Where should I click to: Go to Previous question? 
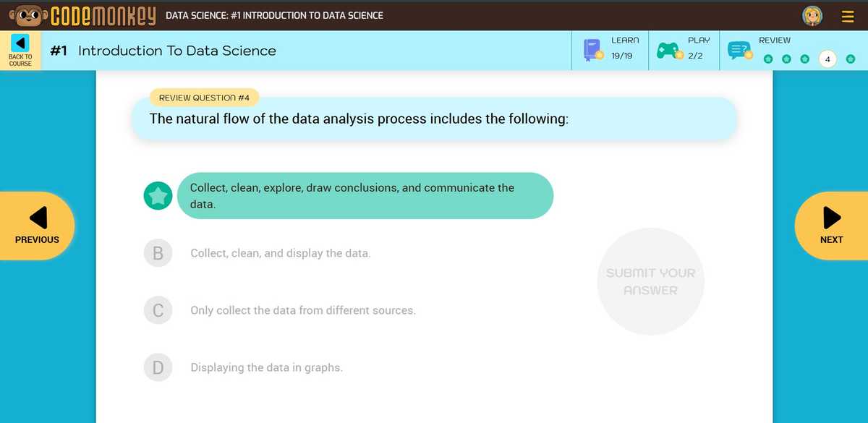pyautogui.click(x=37, y=225)
